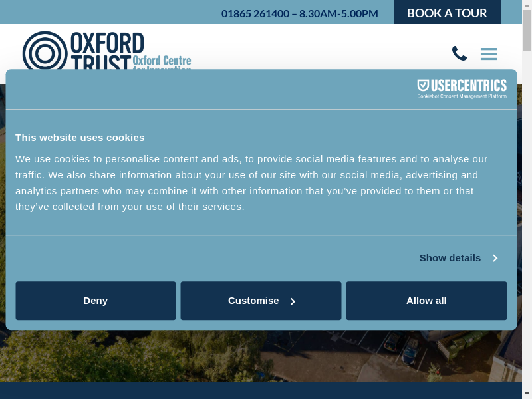
Task: Tap the phone handset icon
Action: pyautogui.click(x=459, y=53)
